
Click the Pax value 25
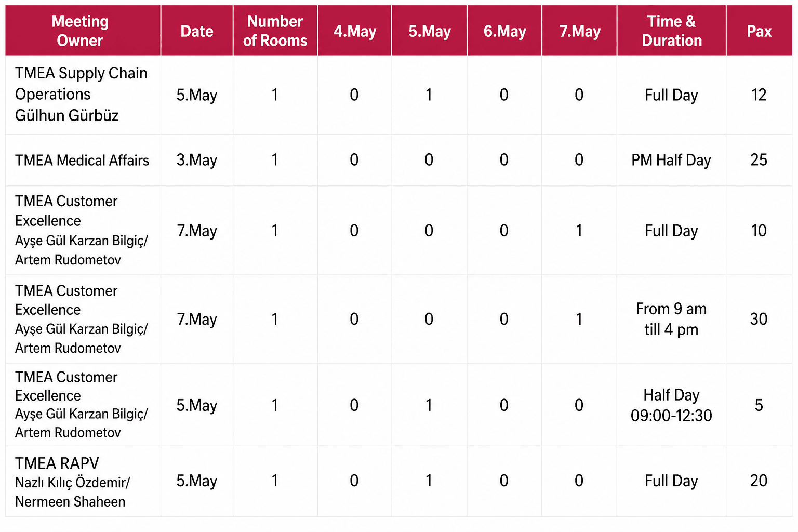click(759, 160)
